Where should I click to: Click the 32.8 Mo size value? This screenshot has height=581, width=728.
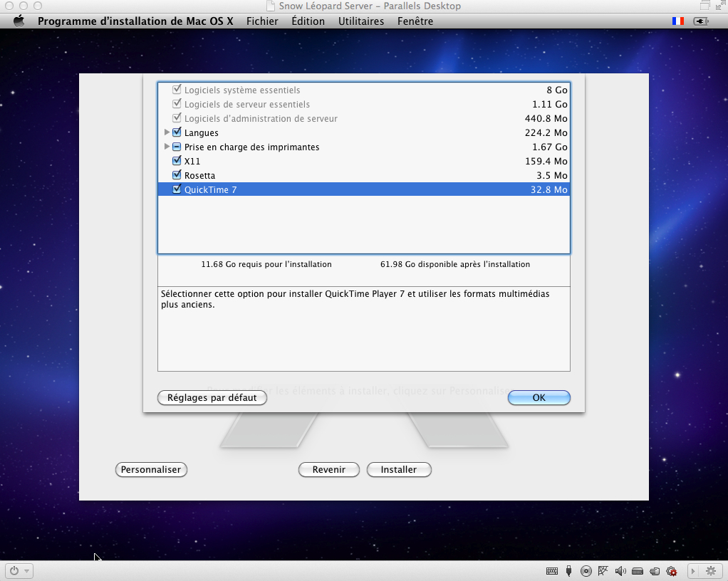pyautogui.click(x=548, y=190)
